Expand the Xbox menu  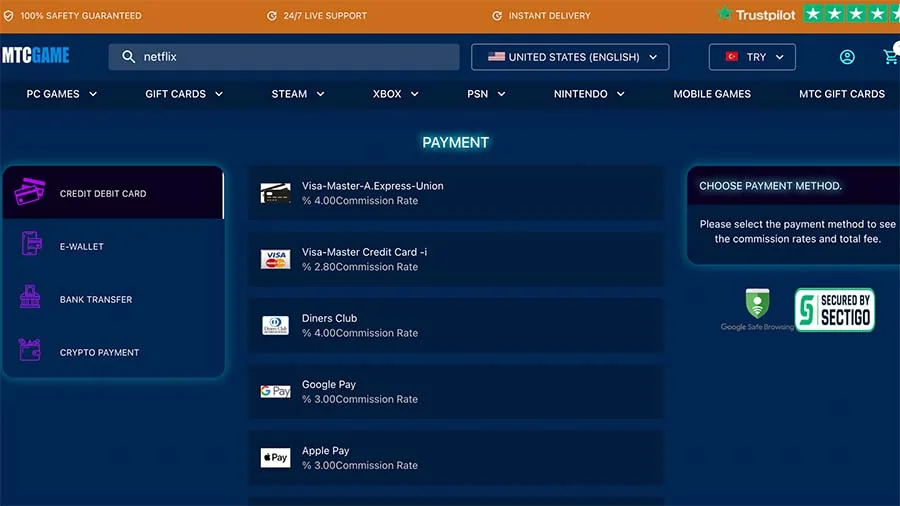tap(395, 94)
